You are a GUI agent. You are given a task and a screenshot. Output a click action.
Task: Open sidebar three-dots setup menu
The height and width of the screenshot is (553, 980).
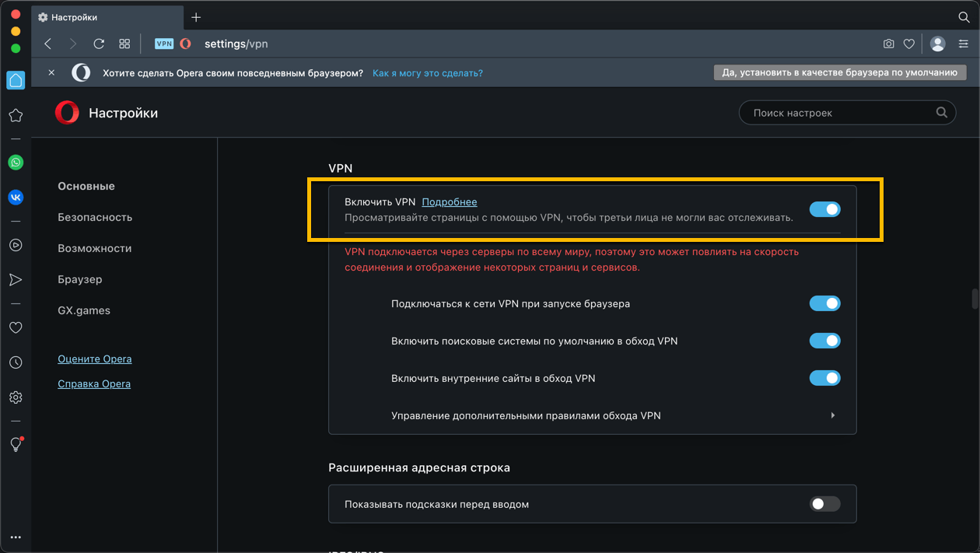pyautogui.click(x=16, y=537)
